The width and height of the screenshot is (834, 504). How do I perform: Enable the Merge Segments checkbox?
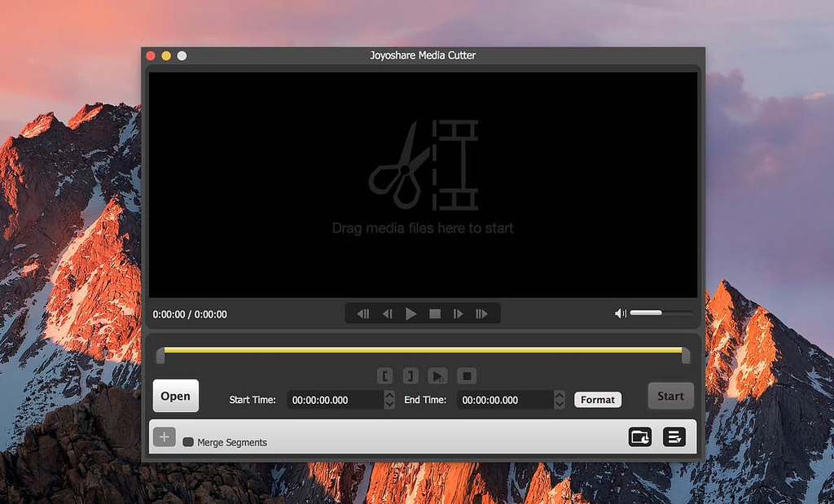[188, 442]
